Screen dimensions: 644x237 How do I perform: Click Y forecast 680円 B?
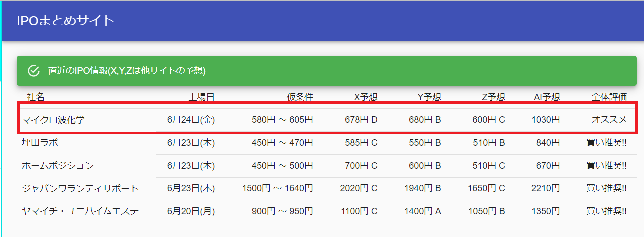click(x=425, y=120)
